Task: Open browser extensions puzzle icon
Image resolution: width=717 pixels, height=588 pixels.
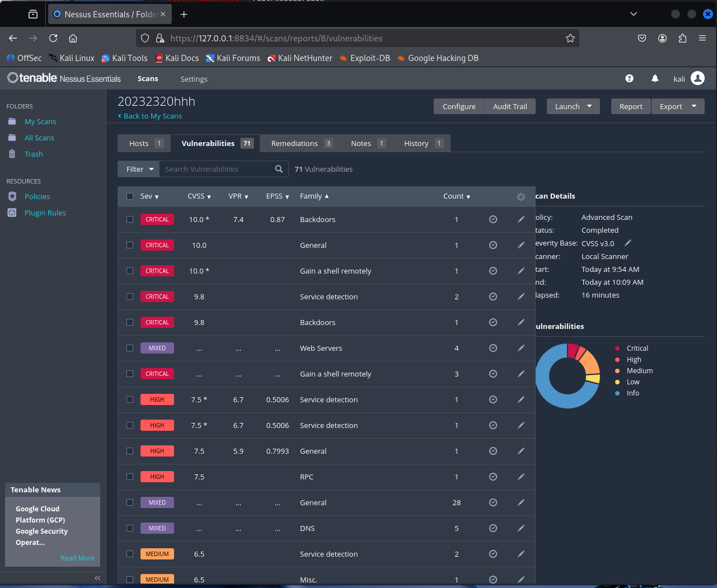Action: coord(682,38)
